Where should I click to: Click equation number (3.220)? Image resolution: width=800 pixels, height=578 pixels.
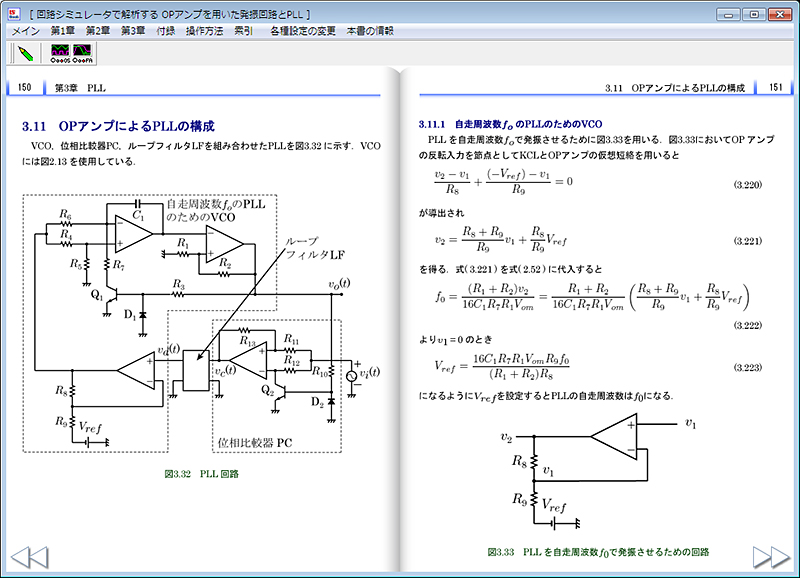(x=747, y=185)
